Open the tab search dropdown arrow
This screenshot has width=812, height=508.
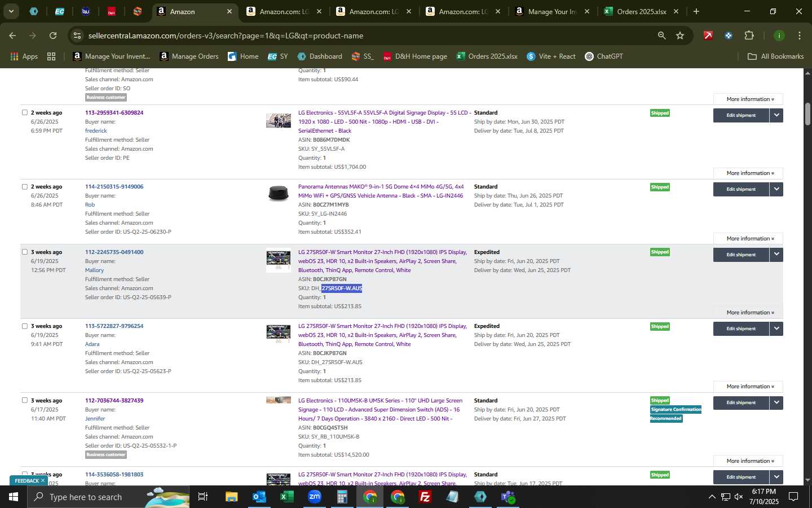[11, 11]
